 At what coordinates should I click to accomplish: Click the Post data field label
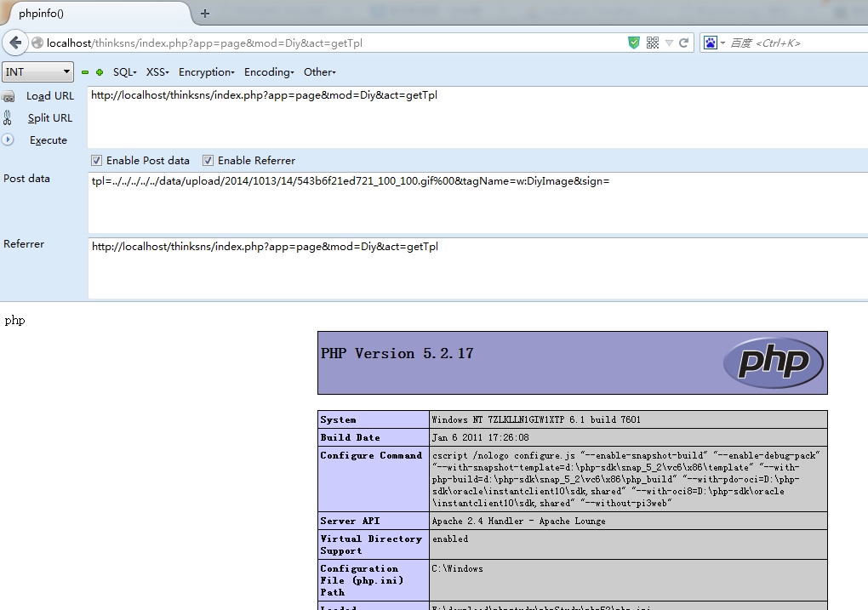(26, 179)
